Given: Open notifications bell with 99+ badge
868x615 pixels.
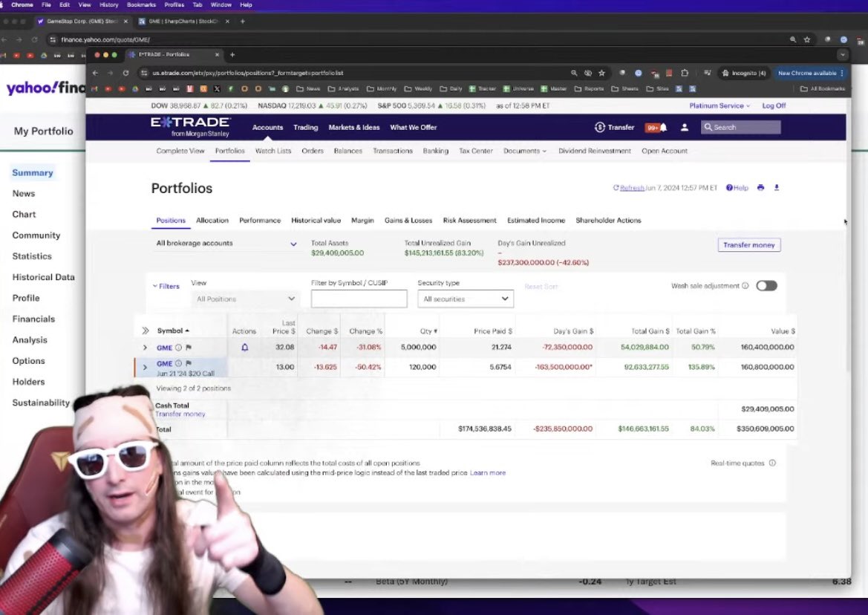Looking at the screenshot, I should click(656, 127).
